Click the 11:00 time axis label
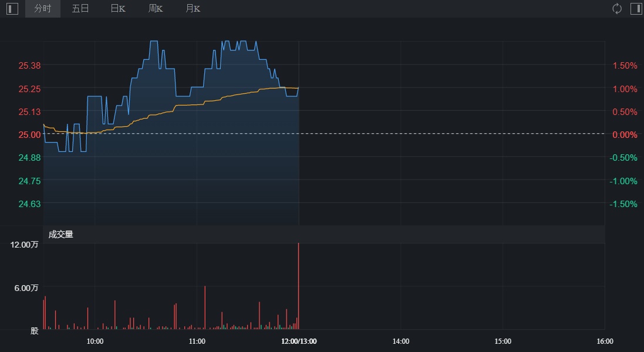The height and width of the screenshot is (352, 644). pos(197,341)
